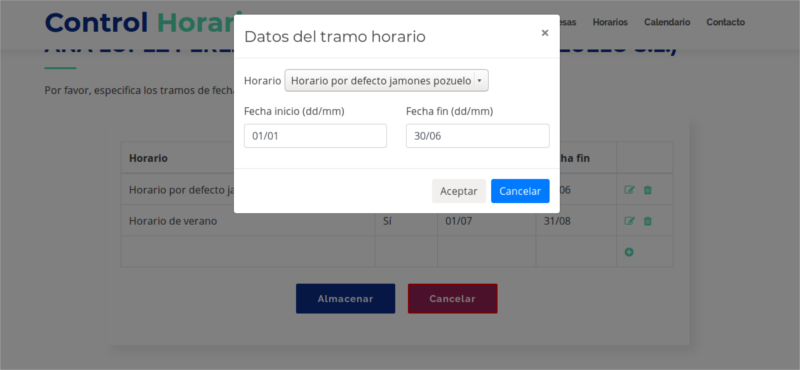The height and width of the screenshot is (370, 800).
Task: Add a new schedule range with plus icon
Action: point(629,252)
